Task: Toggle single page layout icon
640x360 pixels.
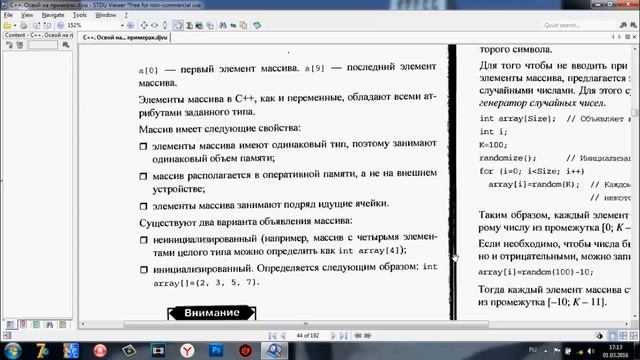Action: [613, 336]
